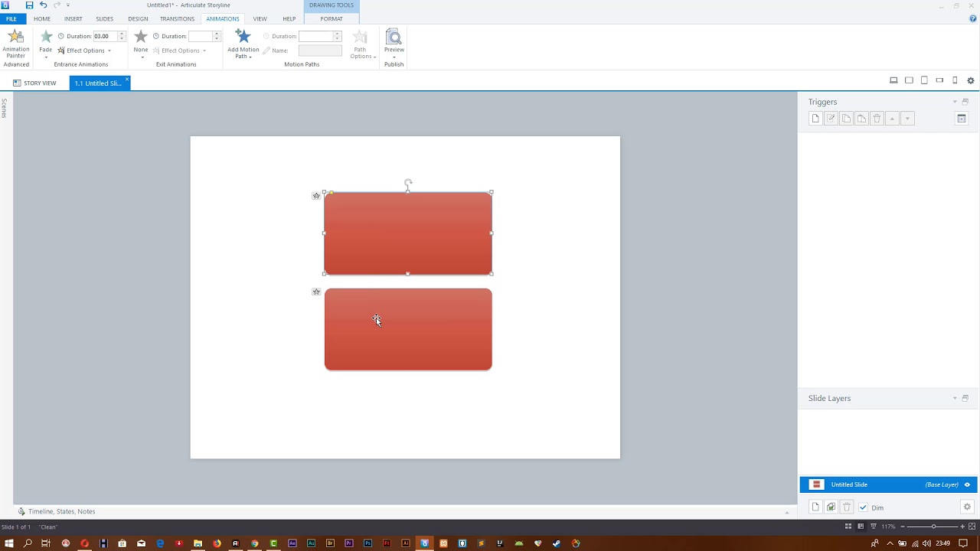Click zoom out minus button

(903, 527)
